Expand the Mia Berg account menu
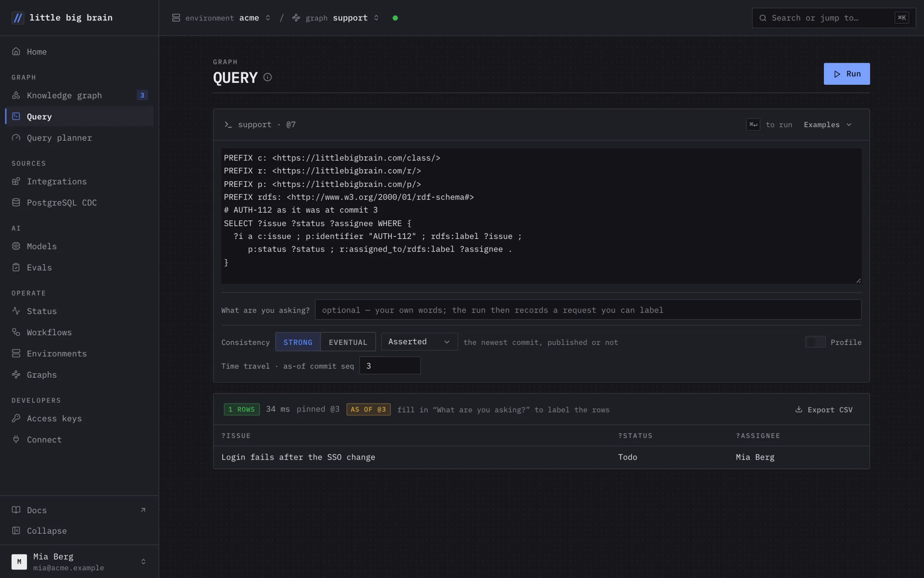924x578 pixels. coord(79,561)
